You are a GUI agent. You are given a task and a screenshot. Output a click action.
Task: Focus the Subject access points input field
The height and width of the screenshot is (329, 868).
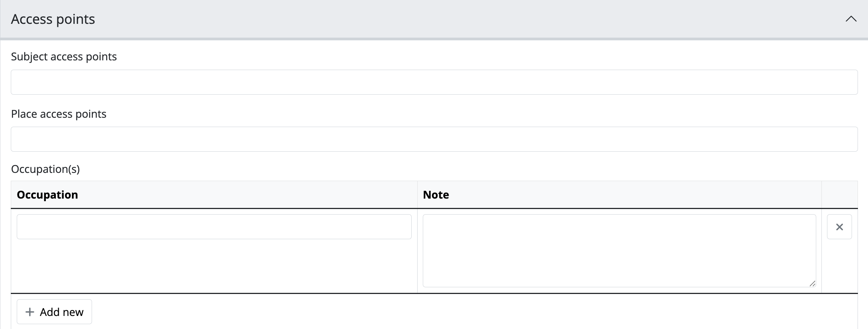pyautogui.click(x=434, y=82)
